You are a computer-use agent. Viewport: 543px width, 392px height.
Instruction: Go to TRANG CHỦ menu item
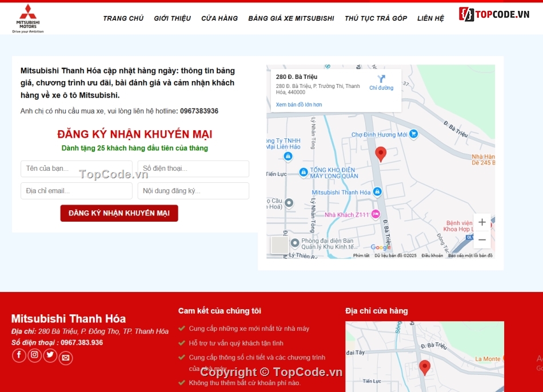click(123, 18)
